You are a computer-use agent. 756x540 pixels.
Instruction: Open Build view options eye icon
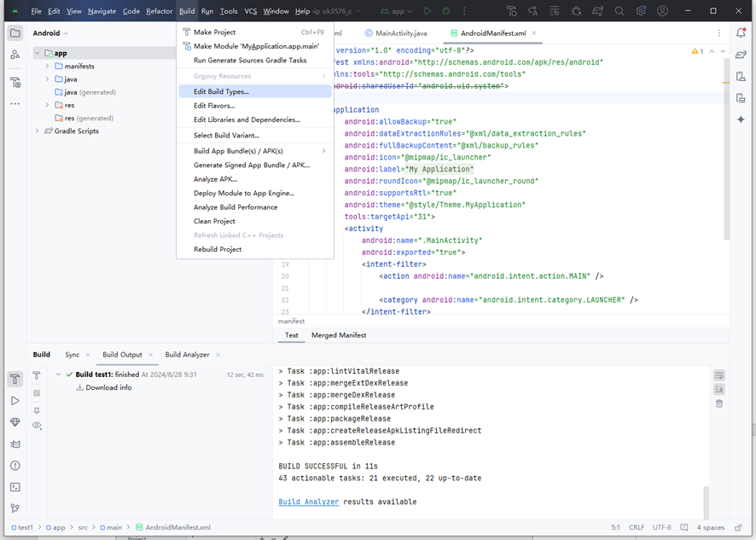pos(37,425)
